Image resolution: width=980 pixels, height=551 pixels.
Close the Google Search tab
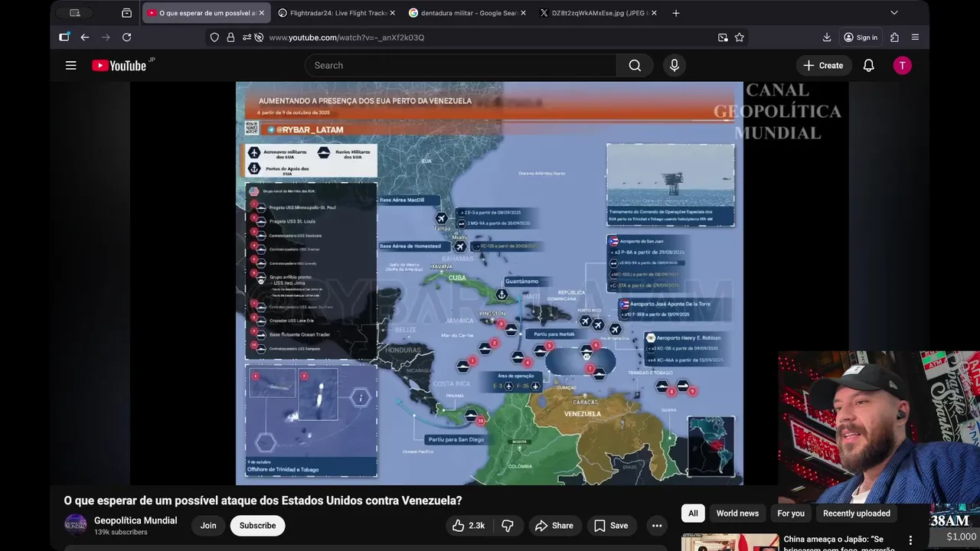(524, 13)
